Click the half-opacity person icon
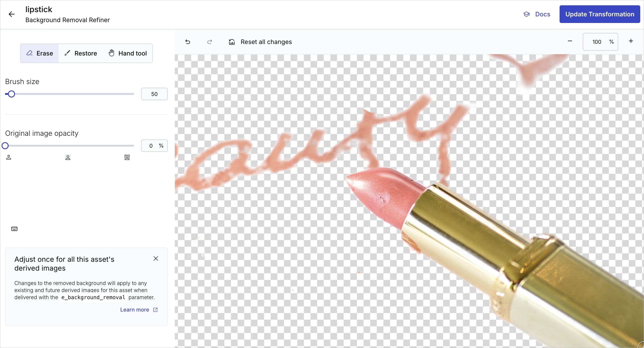The width and height of the screenshot is (644, 348). click(68, 157)
